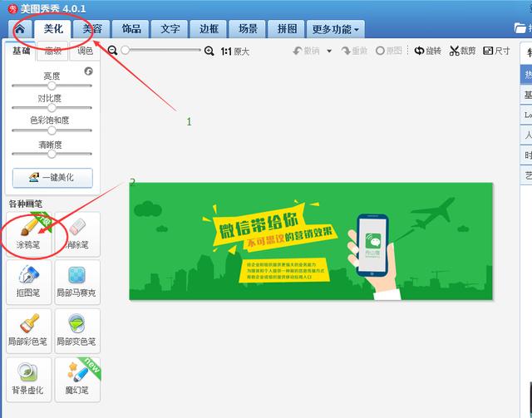This screenshot has width=532, height=418.
Task: Click the green WeChat banner image
Action: point(311,241)
